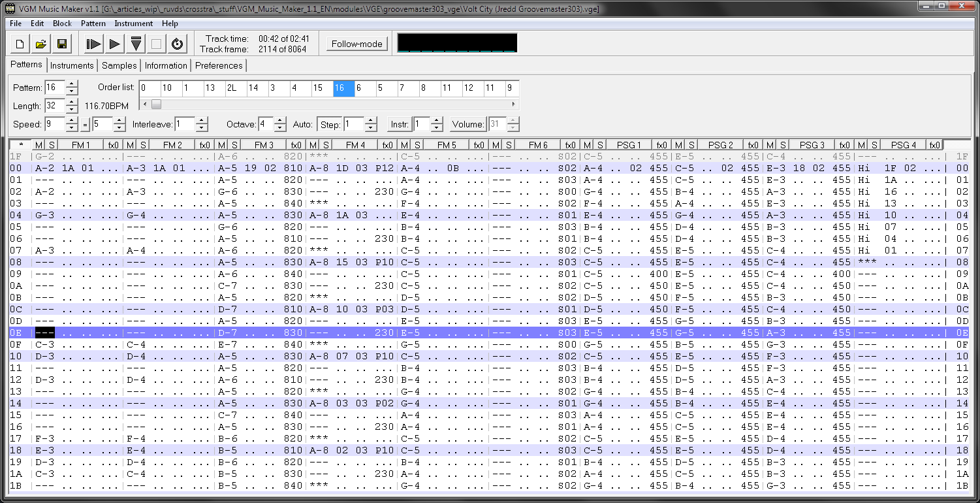Click the Octave input field
This screenshot has height=503, width=980.
(x=266, y=124)
